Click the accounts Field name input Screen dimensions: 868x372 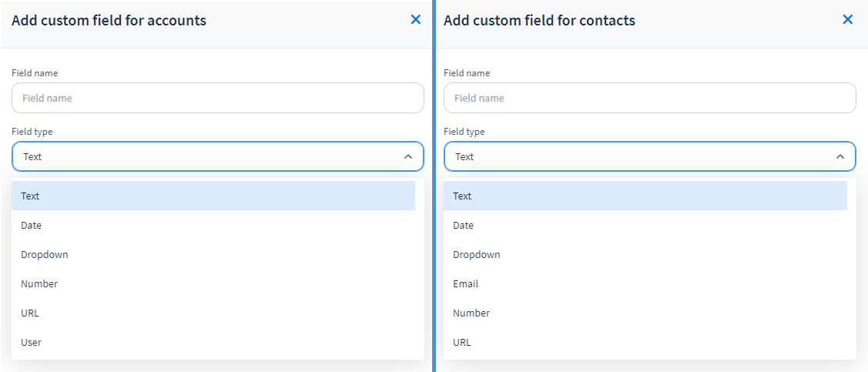click(217, 98)
